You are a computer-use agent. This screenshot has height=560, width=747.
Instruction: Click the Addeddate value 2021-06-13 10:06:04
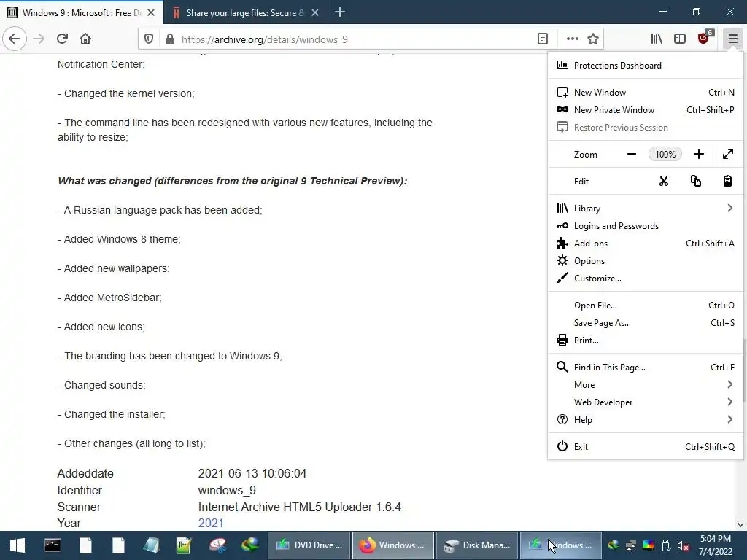(x=252, y=473)
